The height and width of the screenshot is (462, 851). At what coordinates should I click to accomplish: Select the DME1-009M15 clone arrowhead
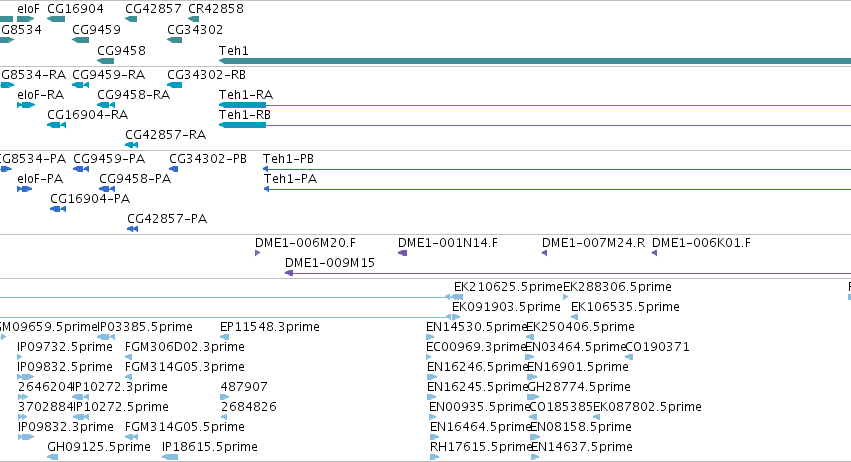[289, 273]
